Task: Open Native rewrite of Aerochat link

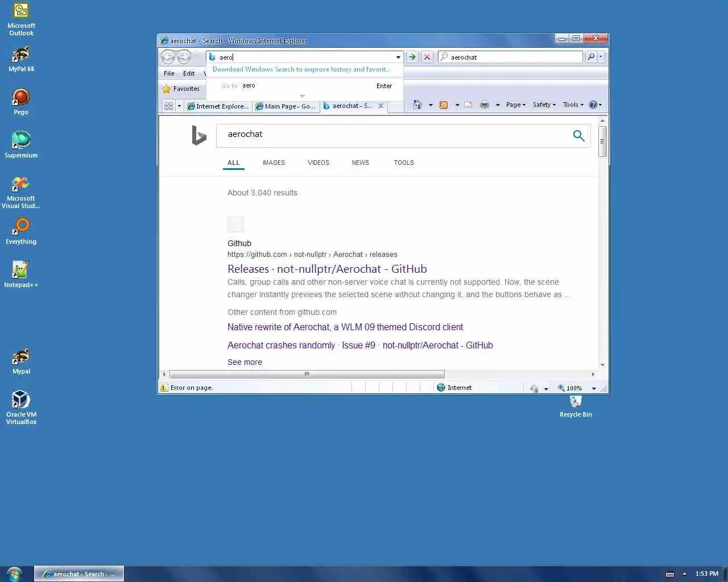Action: (x=345, y=327)
